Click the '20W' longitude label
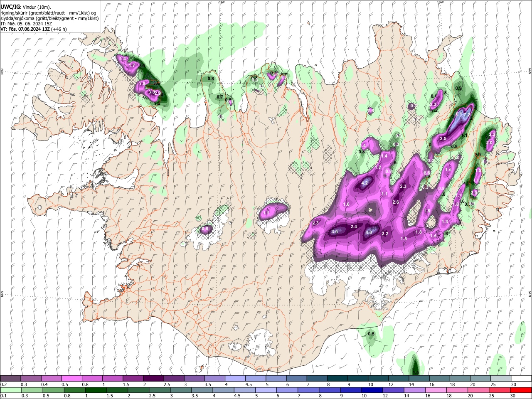This screenshot has height=399, width=532. [221, 2]
